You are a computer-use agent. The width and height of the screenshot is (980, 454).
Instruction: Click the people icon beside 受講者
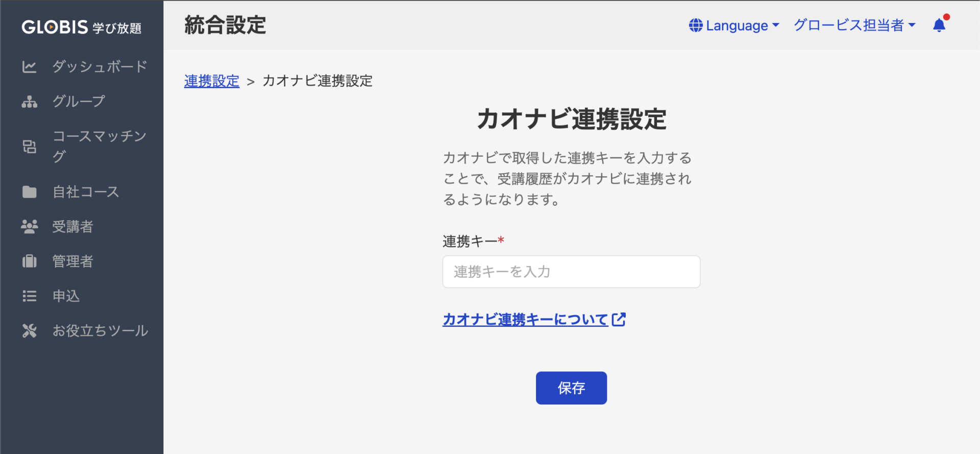(29, 227)
